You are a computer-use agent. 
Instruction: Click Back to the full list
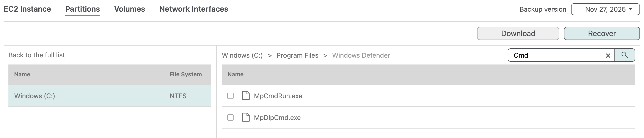point(36,55)
